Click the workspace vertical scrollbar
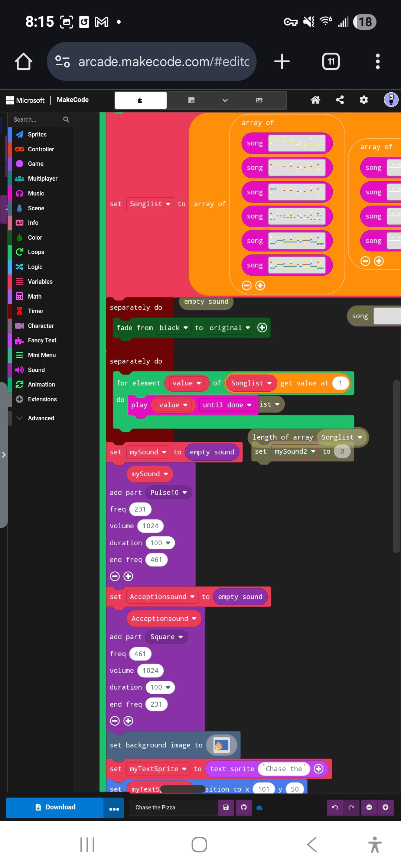The height and width of the screenshot is (868, 401). pos(396,466)
